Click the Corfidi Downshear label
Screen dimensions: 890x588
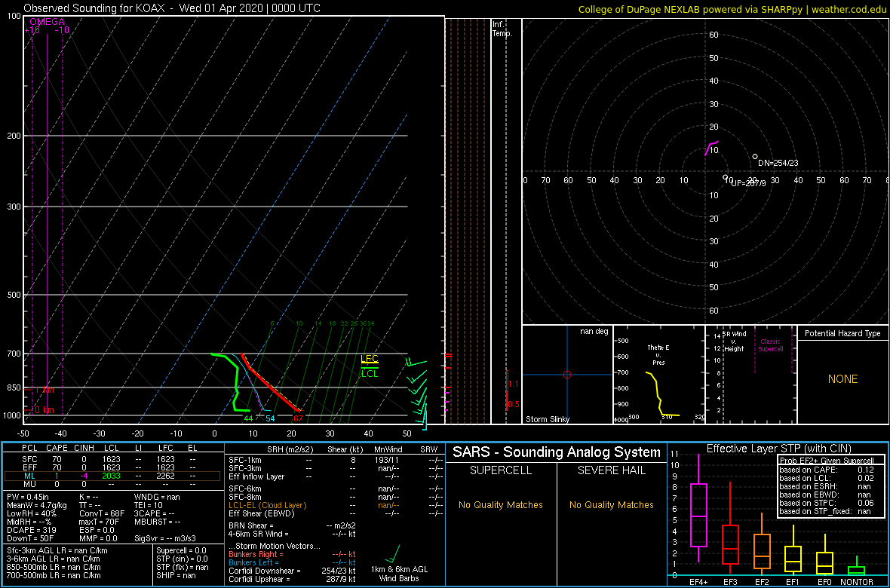click(x=265, y=571)
